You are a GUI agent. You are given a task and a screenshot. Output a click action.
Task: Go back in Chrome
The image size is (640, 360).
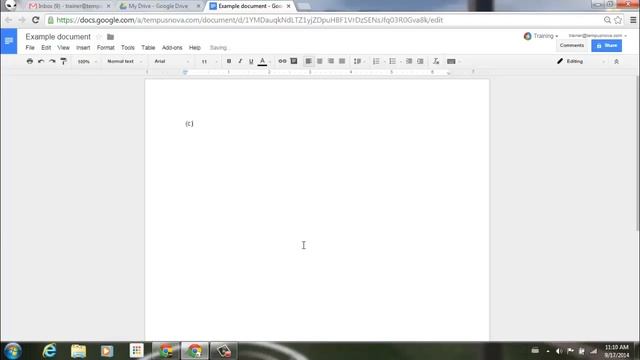click(x=8, y=20)
